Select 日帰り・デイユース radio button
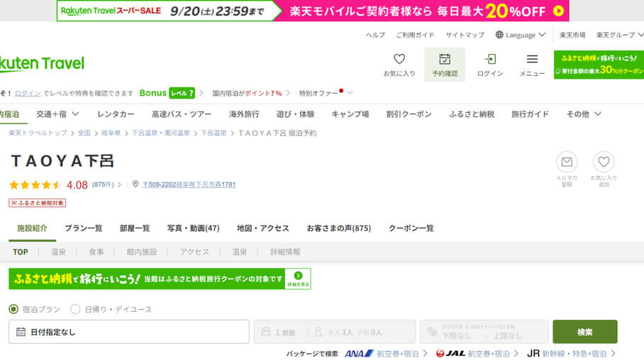This screenshot has width=644, height=363. (x=75, y=309)
